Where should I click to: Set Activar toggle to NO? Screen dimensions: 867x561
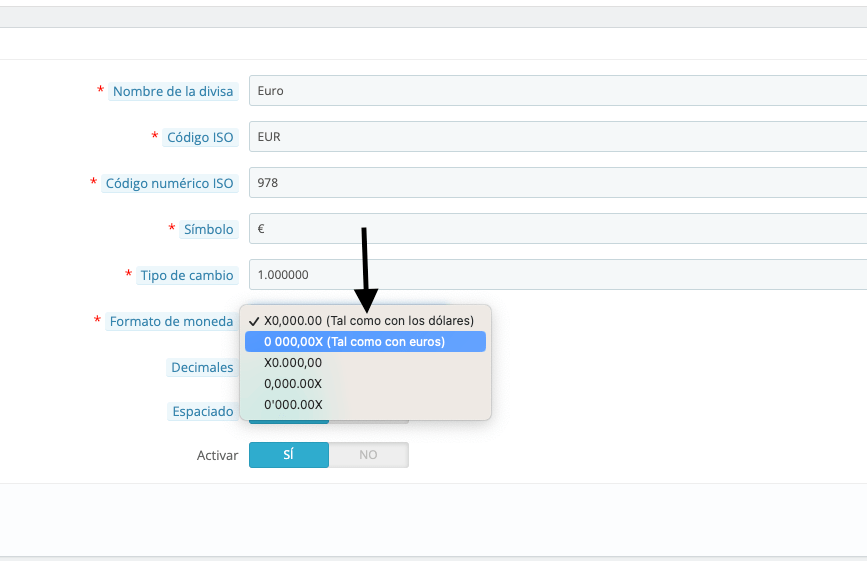369,455
